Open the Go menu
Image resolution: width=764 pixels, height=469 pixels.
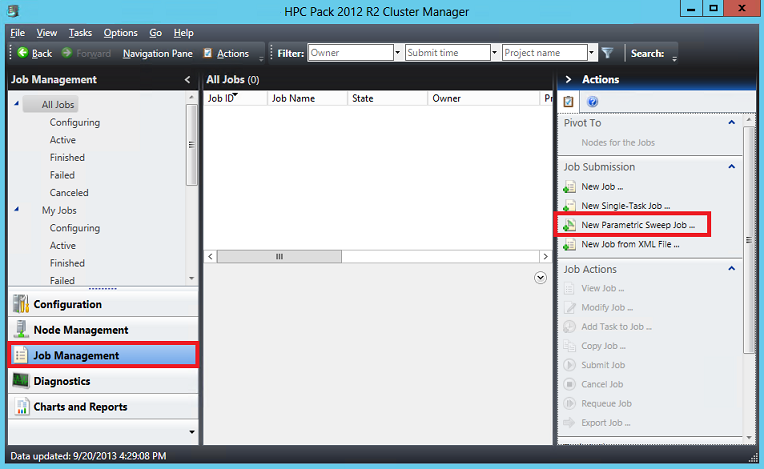(155, 33)
